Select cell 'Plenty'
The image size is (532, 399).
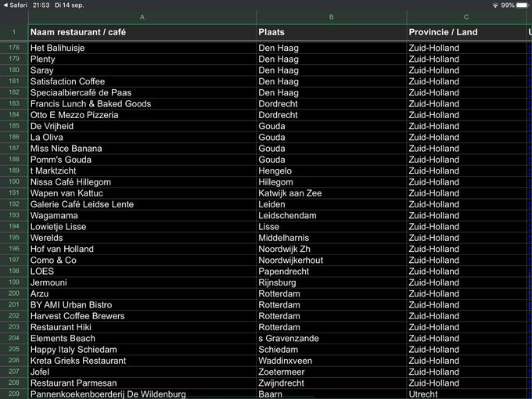142,59
